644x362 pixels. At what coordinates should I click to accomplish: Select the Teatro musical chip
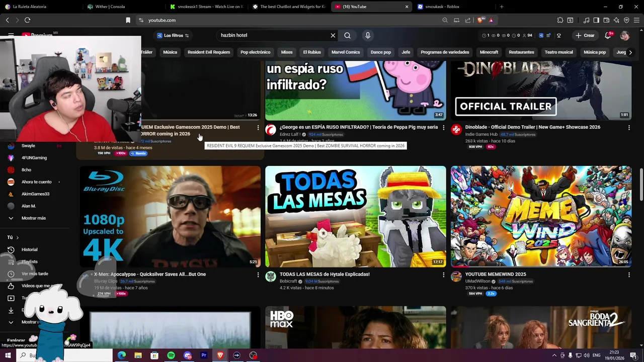(559, 52)
